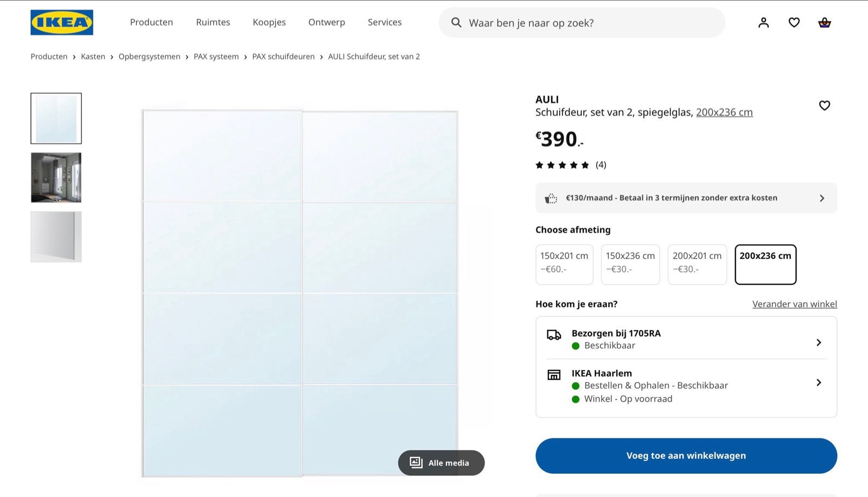Open the favorites heart icon in header
Screen dimensions: 868x497
pos(794,22)
